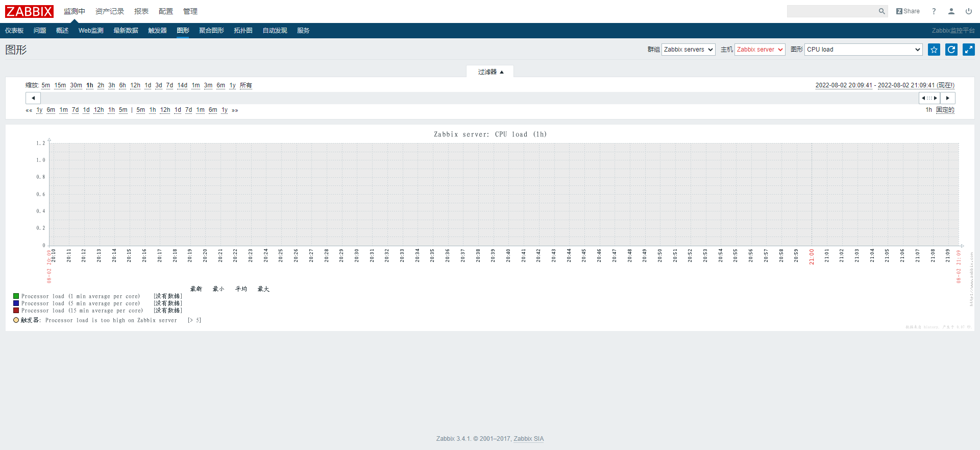Click the search magnifier icon
980x450 pixels.
pyautogui.click(x=881, y=11)
